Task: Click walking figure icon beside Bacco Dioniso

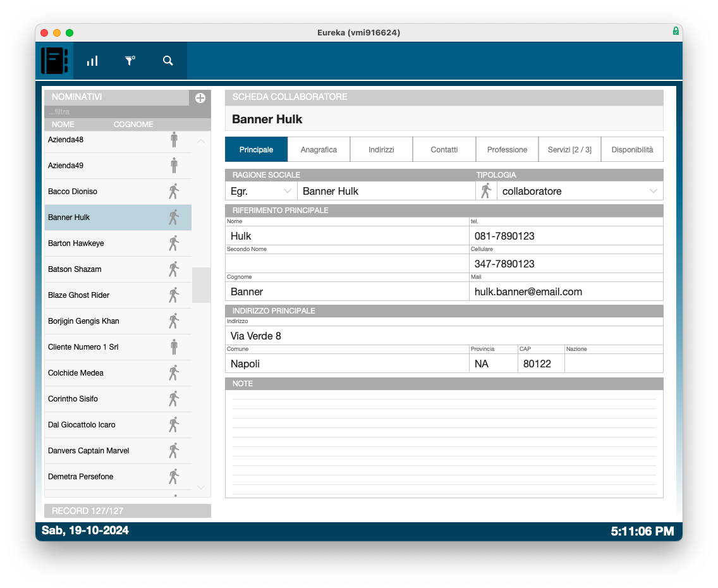Action: click(174, 192)
